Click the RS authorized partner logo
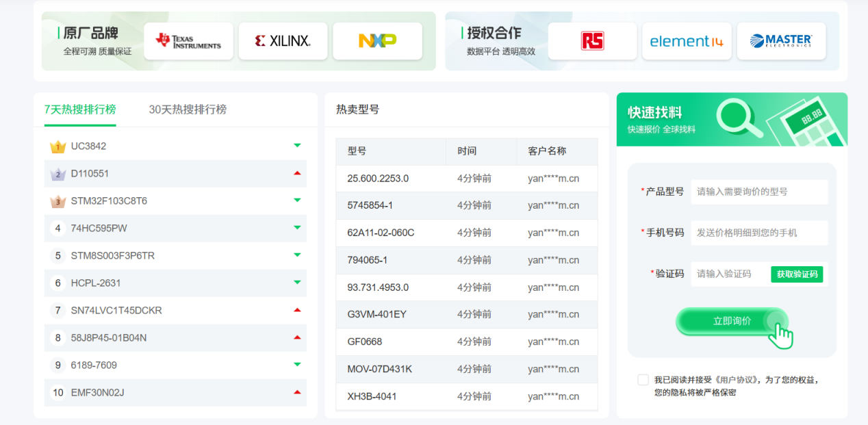This screenshot has height=425, width=868. click(592, 41)
